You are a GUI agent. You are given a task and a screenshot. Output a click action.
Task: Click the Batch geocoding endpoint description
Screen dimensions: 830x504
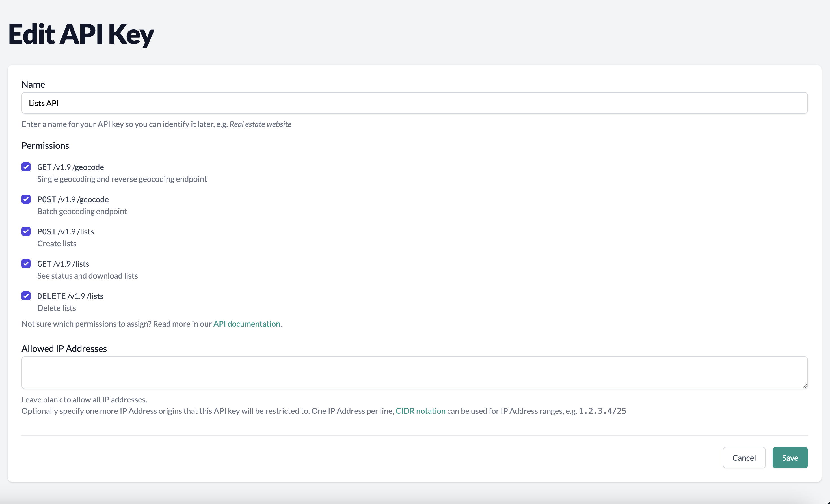[82, 211]
